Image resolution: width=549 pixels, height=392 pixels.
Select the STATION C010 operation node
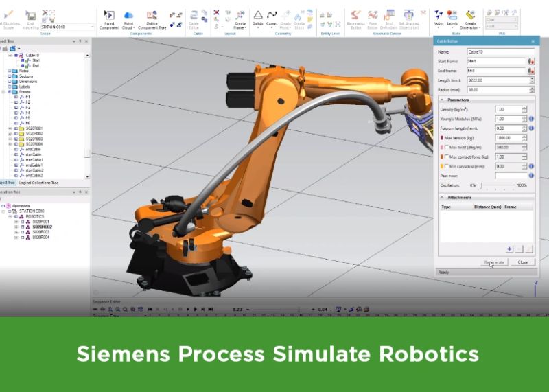[x=32, y=211]
